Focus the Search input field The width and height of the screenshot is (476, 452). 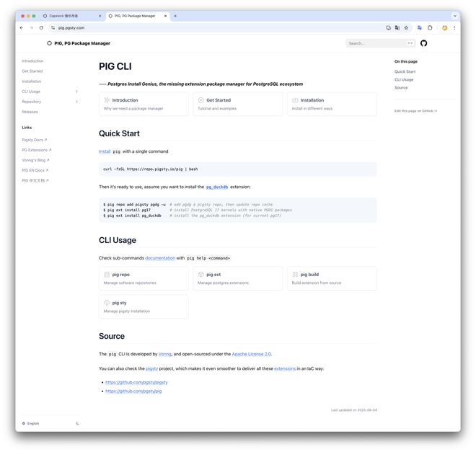(380, 43)
